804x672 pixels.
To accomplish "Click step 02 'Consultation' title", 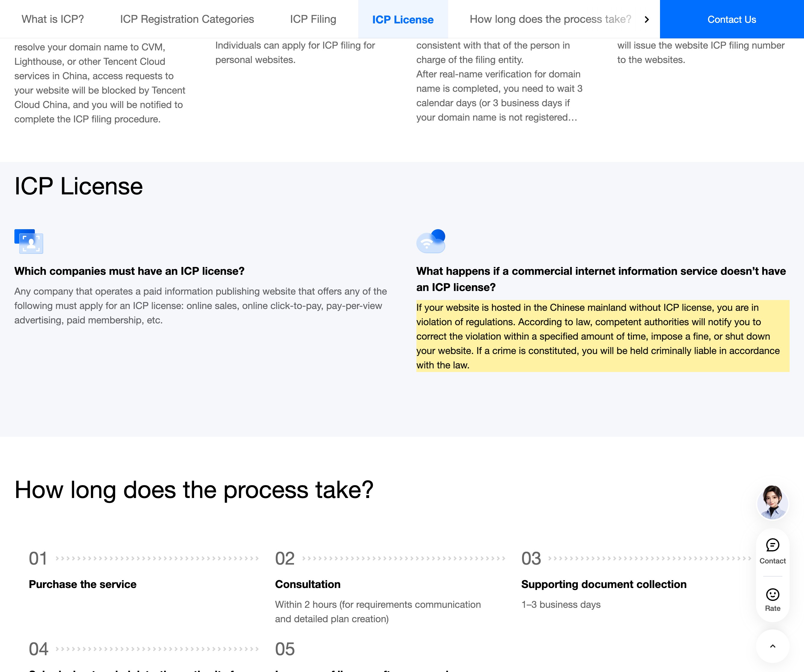I will click(307, 584).
